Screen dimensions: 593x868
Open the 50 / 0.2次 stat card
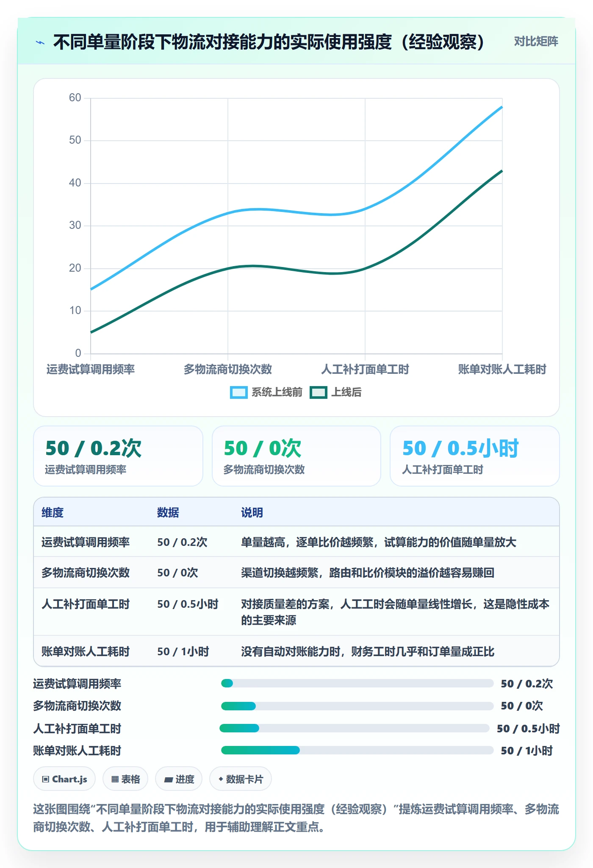tap(118, 456)
